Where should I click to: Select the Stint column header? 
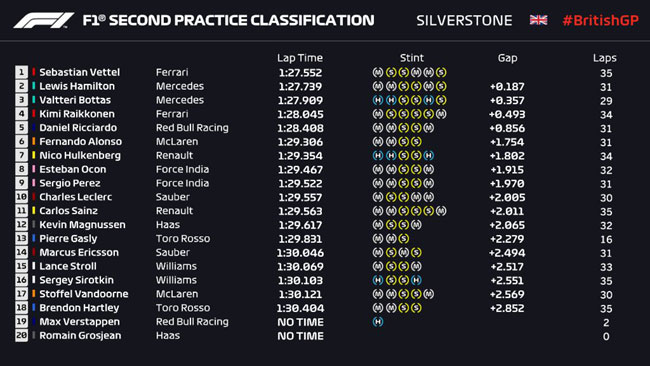click(412, 58)
